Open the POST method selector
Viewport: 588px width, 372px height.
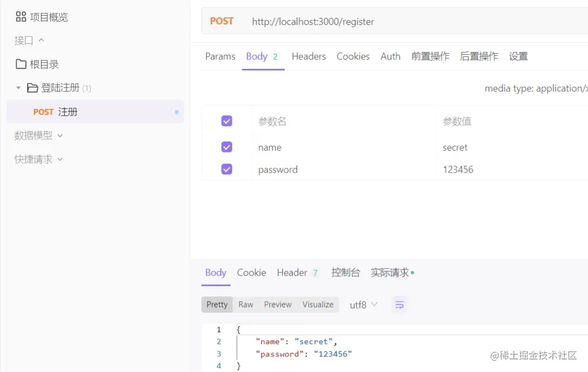pos(222,21)
